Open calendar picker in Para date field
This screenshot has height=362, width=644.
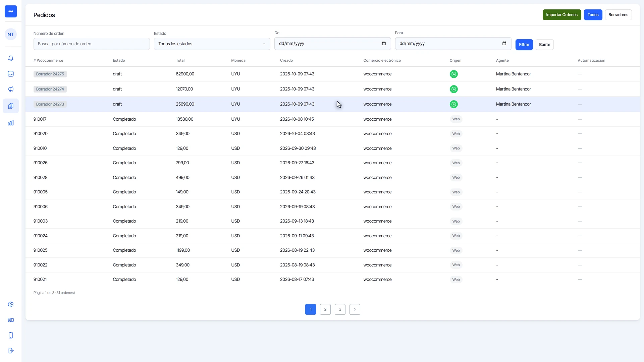tap(504, 44)
